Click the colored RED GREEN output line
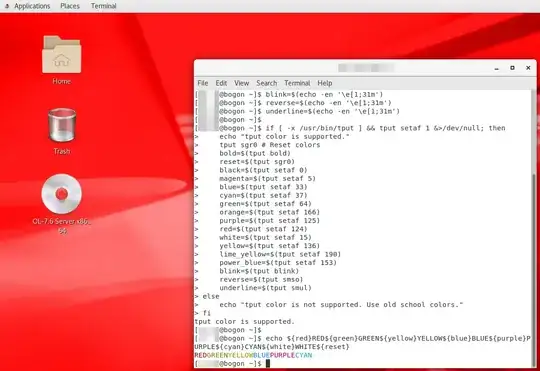 tap(253, 355)
